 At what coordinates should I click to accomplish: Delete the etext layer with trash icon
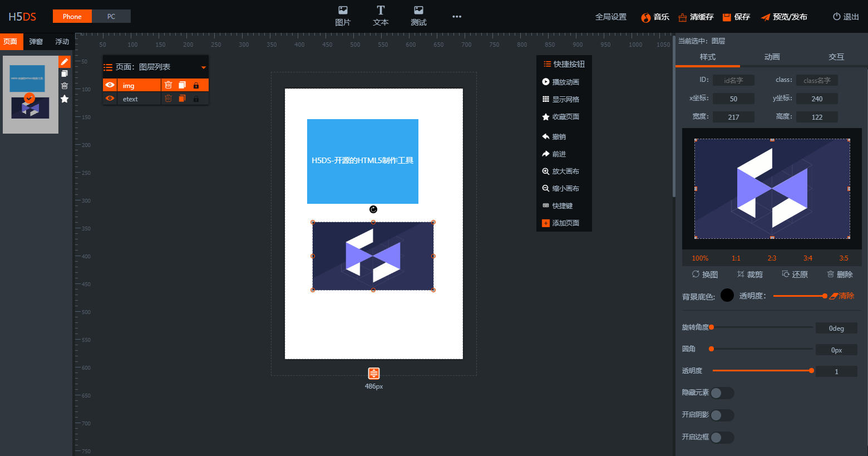(x=169, y=99)
